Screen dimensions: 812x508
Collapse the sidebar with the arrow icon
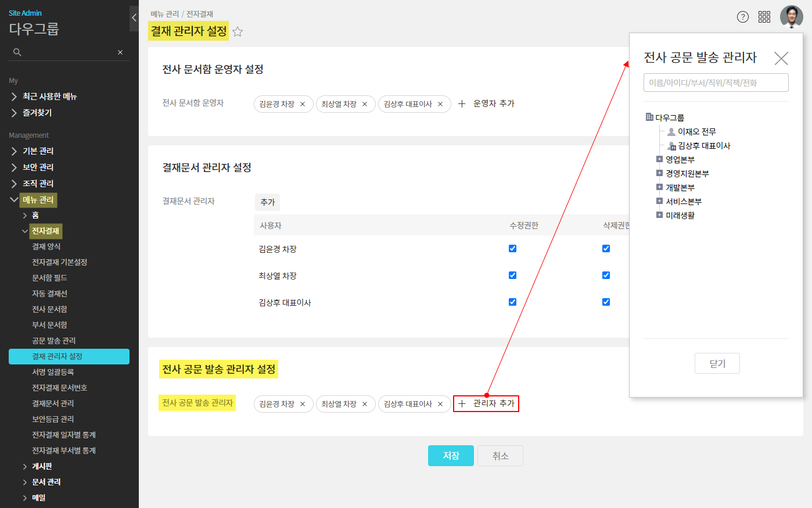coord(134,18)
